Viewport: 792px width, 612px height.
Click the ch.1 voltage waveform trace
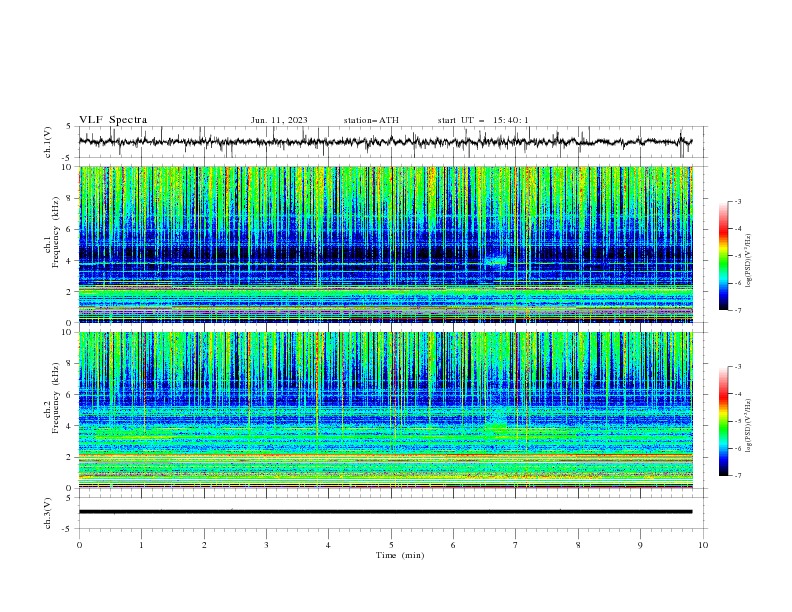[x=385, y=141]
